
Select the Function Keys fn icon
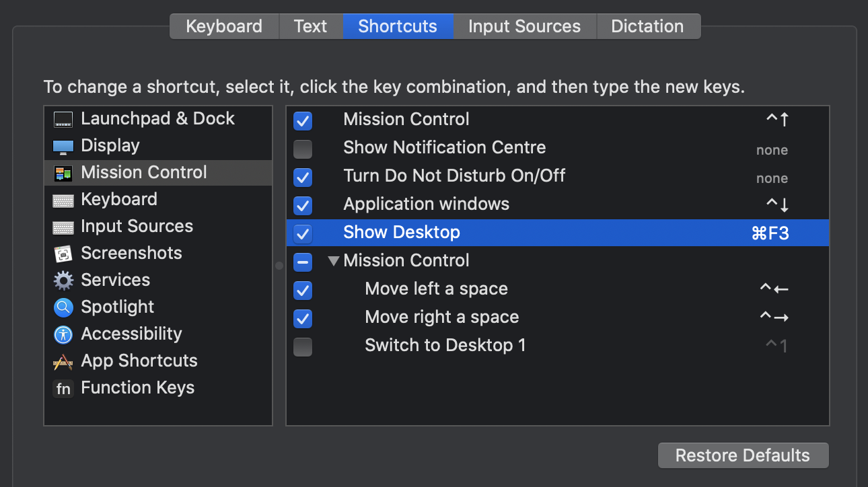(63, 387)
